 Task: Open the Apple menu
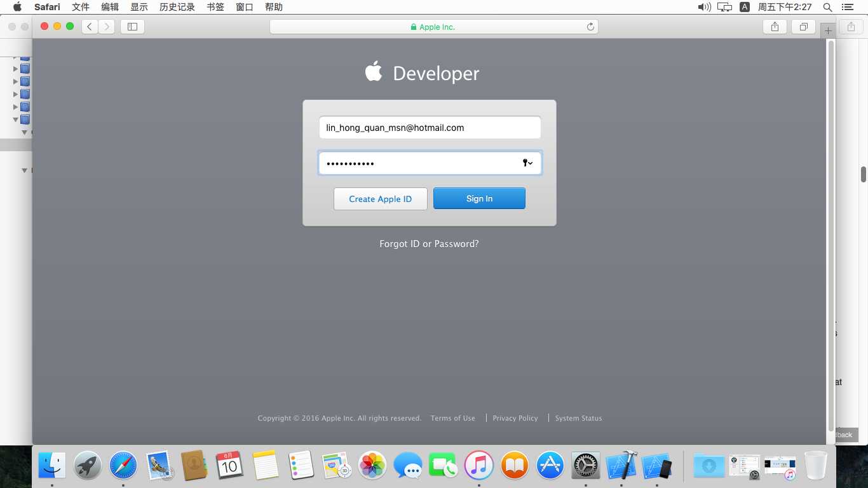17,7
